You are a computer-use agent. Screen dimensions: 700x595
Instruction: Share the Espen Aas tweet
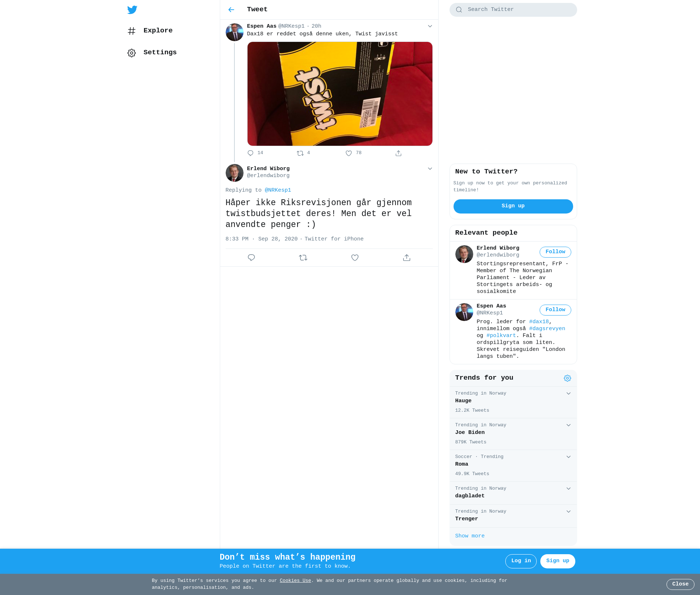398,153
